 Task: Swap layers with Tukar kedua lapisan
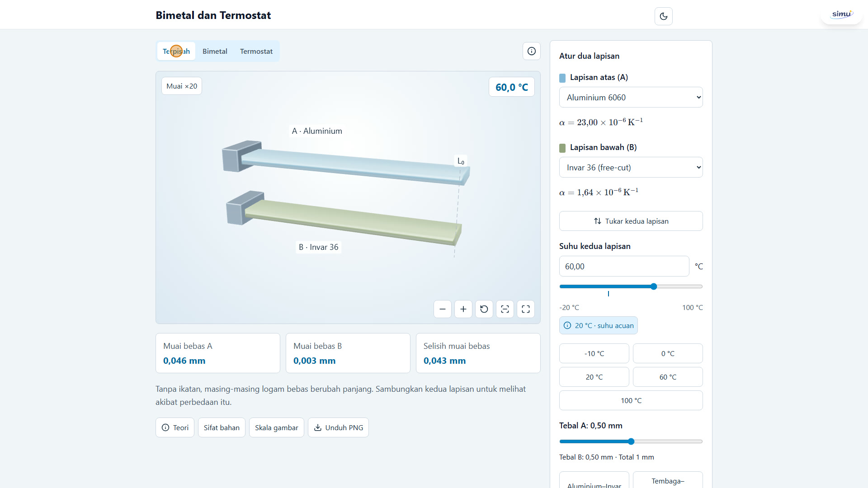tap(631, 221)
